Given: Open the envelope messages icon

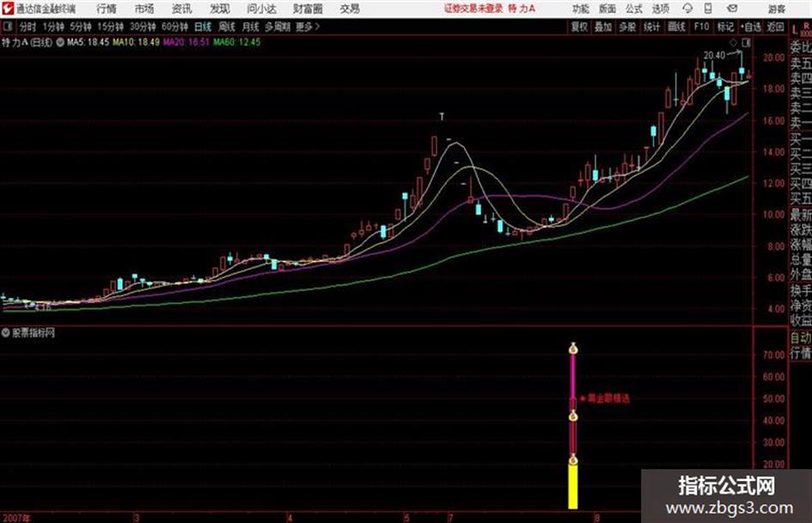Looking at the screenshot, I should click(732, 9).
